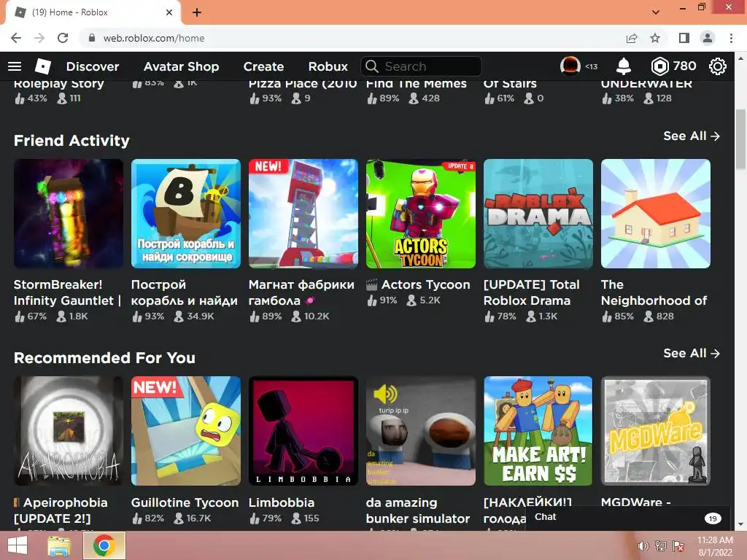Open the tab search chevron
The image size is (747, 560).
656,12
